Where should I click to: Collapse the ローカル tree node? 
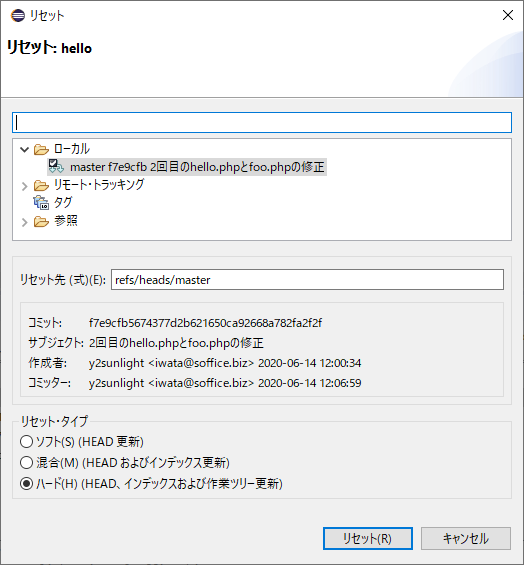coord(24,149)
